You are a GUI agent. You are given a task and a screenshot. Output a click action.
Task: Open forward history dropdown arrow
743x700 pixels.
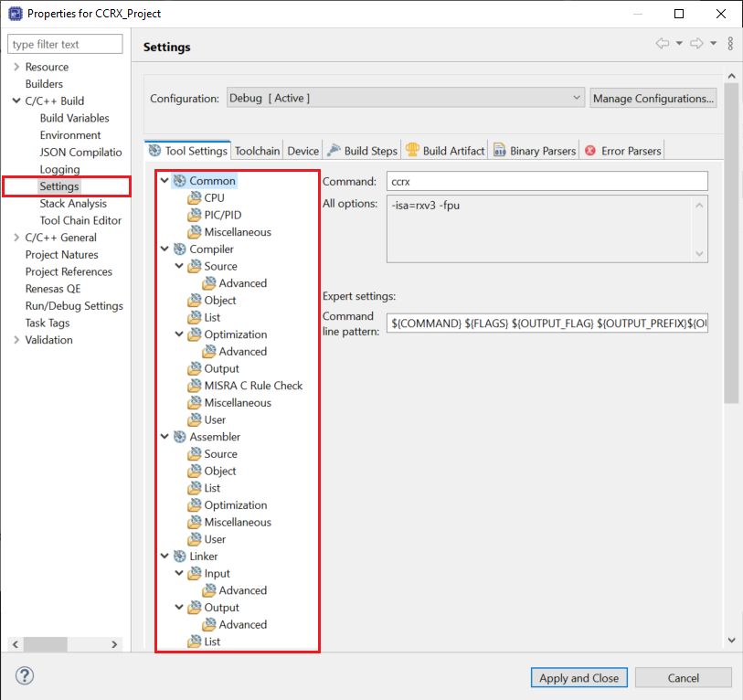click(x=713, y=44)
